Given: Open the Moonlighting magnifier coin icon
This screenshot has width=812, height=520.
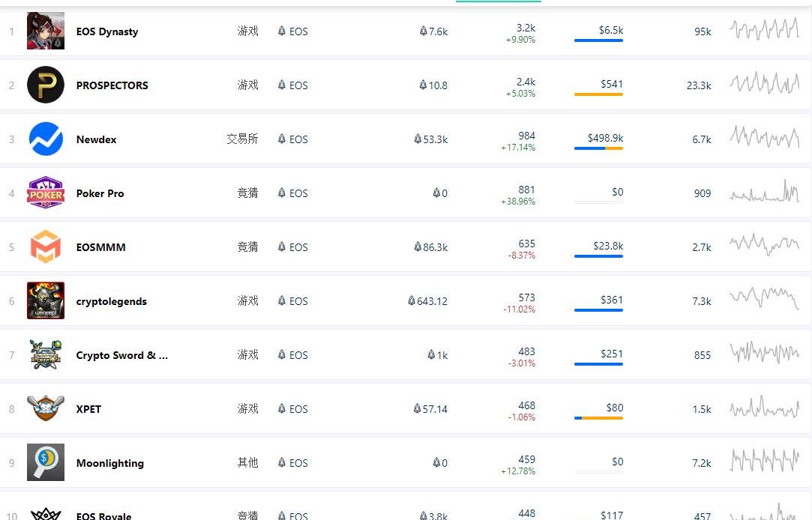Looking at the screenshot, I should click(46, 462).
